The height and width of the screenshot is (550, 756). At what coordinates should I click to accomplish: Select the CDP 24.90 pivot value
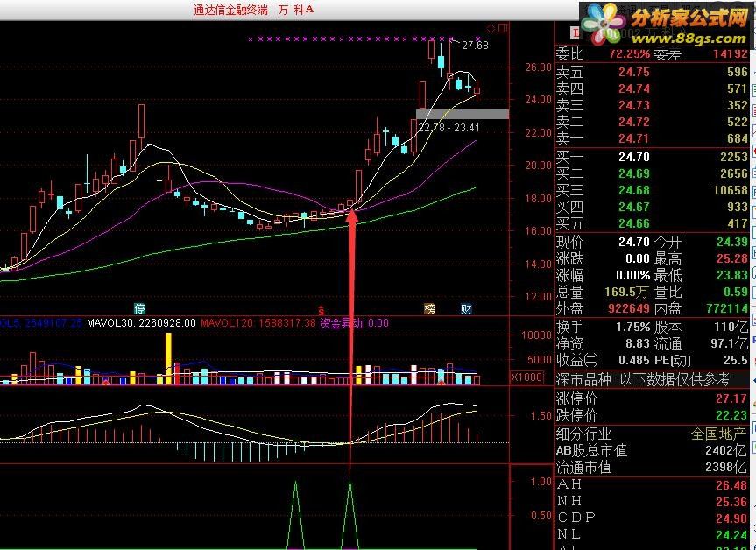click(x=731, y=518)
